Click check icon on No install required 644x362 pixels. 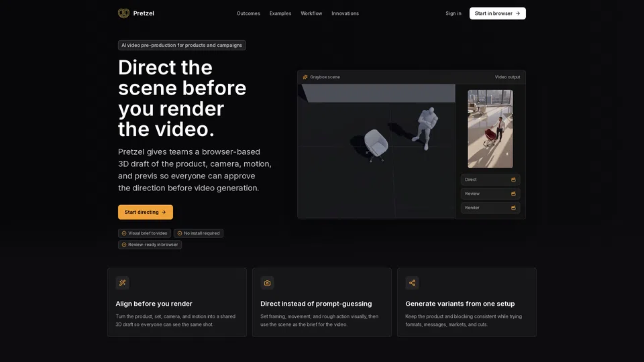[x=180, y=233]
